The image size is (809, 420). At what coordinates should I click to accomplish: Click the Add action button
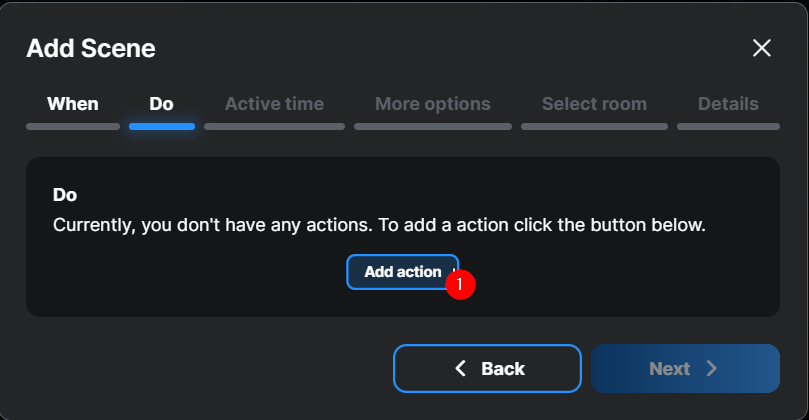pos(402,272)
